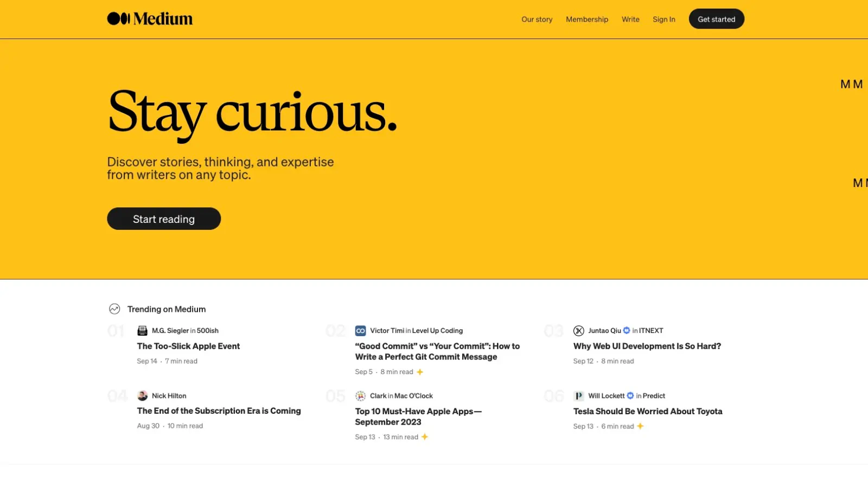Open the Level Up Coding publication name

coord(437,331)
